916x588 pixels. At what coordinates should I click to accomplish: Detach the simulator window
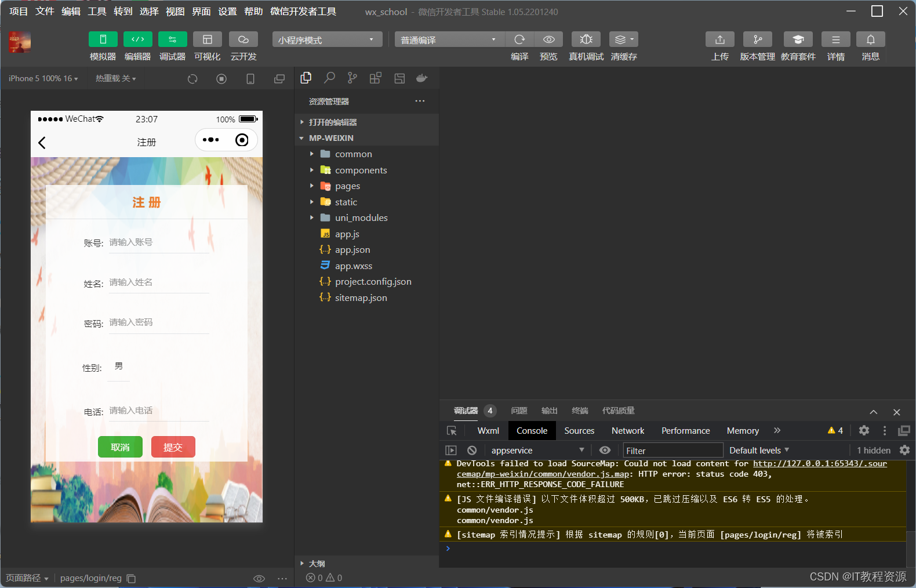[x=279, y=79]
